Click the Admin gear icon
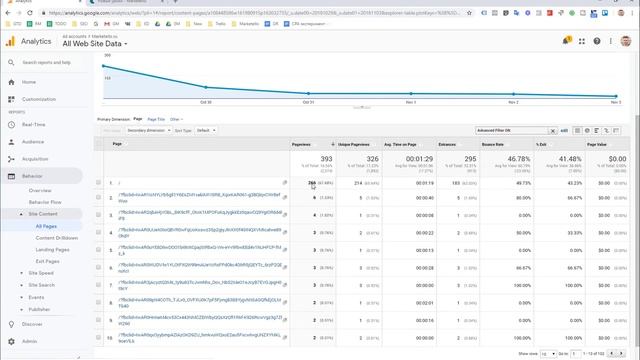This screenshot has width=640, height=360. (x=11, y=341)
